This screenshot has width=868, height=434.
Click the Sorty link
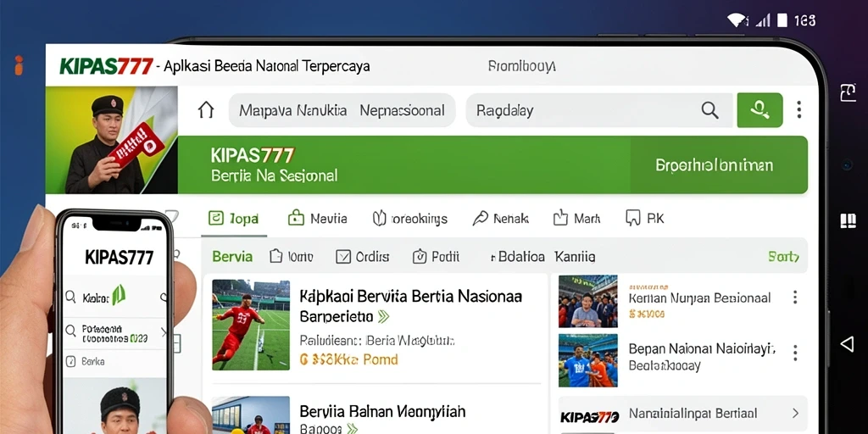pos(783,256)
